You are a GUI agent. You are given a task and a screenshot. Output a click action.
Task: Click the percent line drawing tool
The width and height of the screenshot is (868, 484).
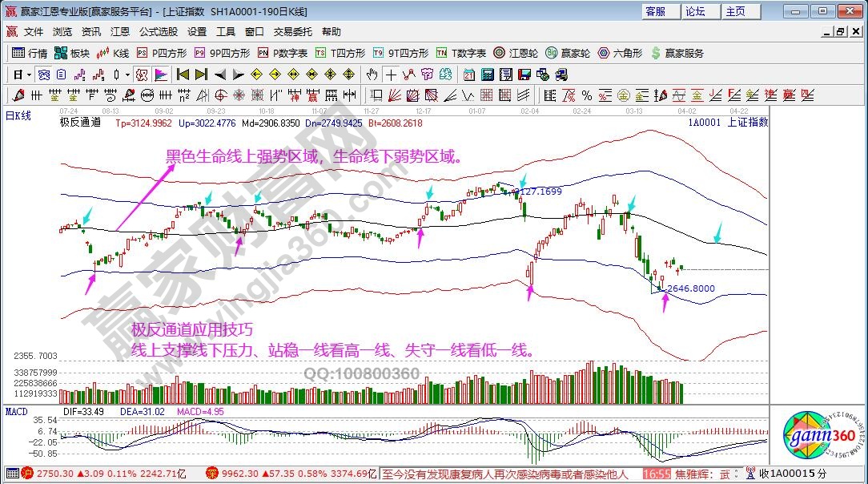coord(586,95)
